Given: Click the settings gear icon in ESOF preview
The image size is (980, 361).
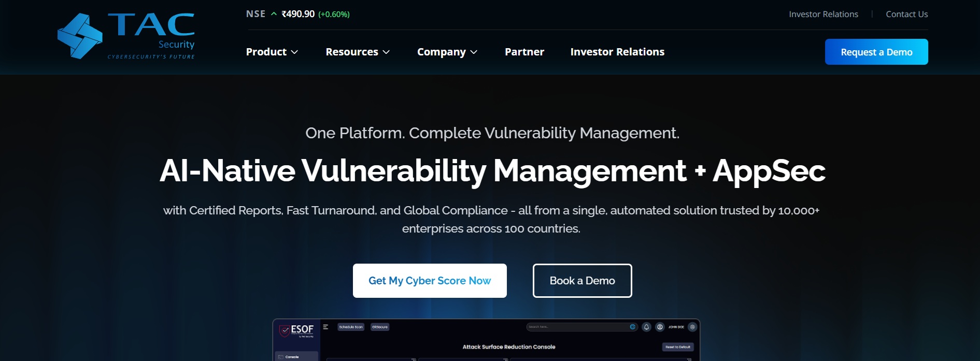Looking at the screenshot, I should click(x=692, y=327).
